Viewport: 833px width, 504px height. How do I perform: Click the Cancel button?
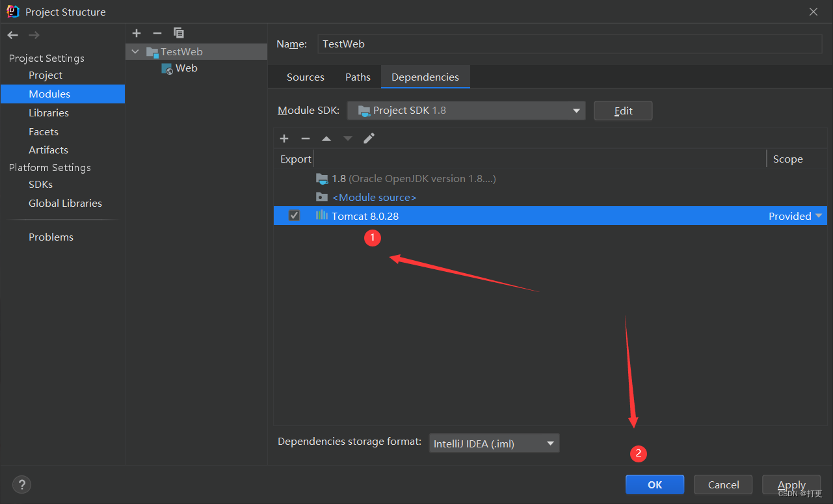click(x=723, y=484)
